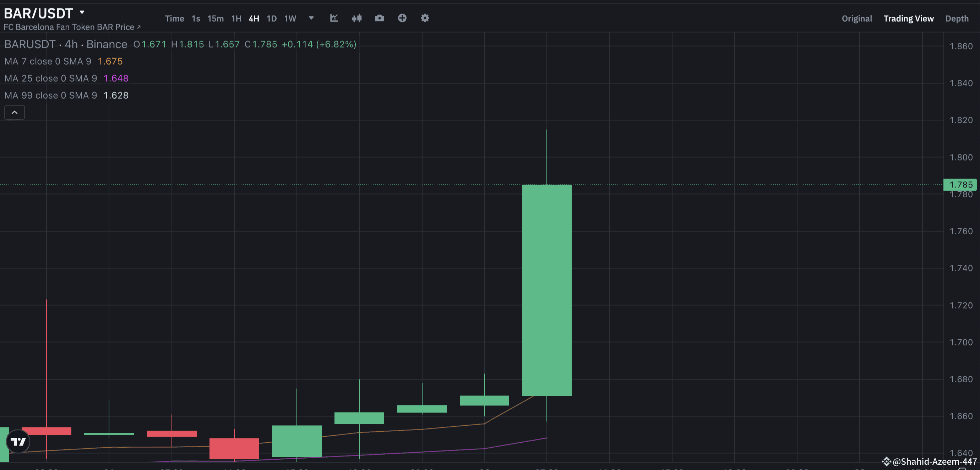Click the BARUSDT 4h Binance legend title
Image resolution: width=980 pixels, height=470 pixels.
click(x=66, y=44)
